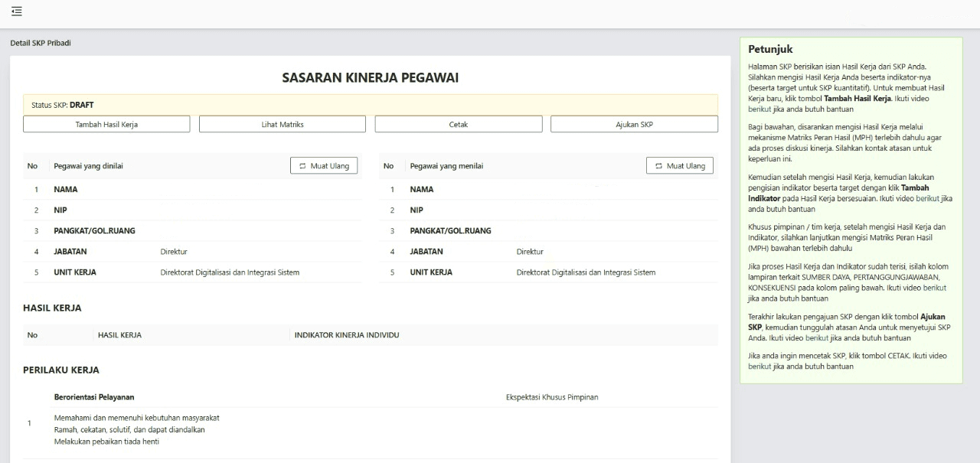
Task: Click the Cetak button to print SKP
Action: click(x=458, y=123)
